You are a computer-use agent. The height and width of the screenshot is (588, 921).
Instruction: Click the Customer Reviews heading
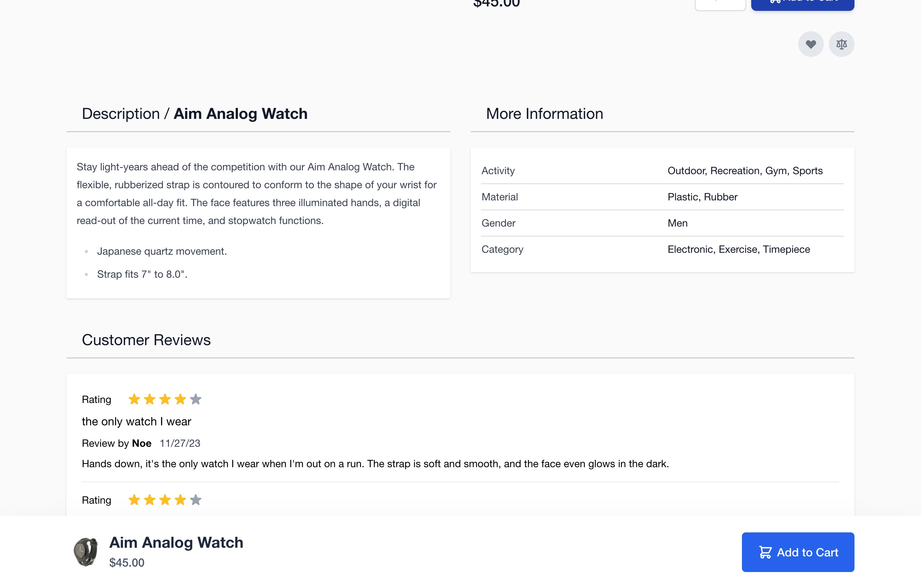pyautogui.click(x=146, y=340)
